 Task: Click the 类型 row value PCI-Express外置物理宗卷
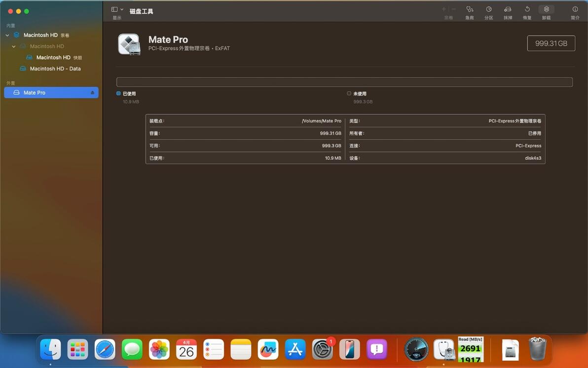click(x=515, y=121)
